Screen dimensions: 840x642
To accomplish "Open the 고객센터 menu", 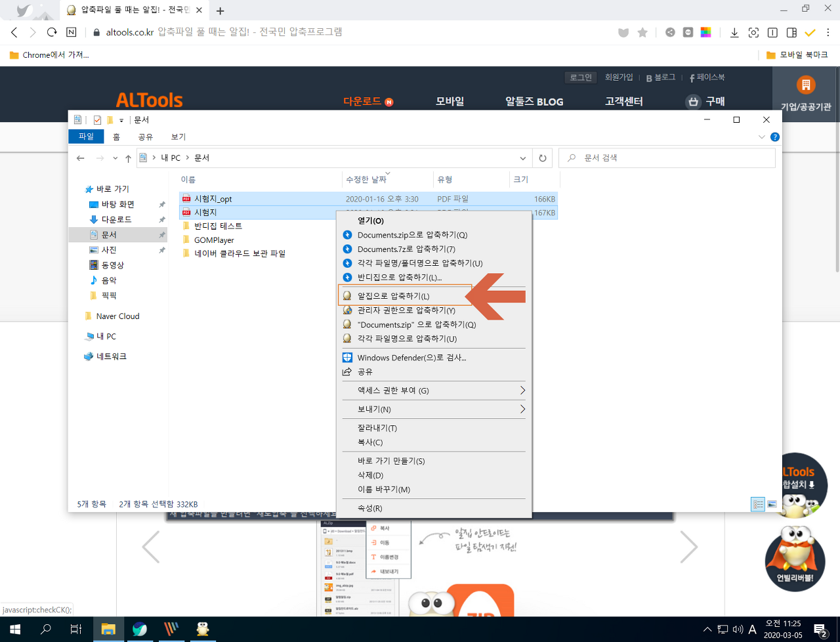I will click(x=623, y=101).
